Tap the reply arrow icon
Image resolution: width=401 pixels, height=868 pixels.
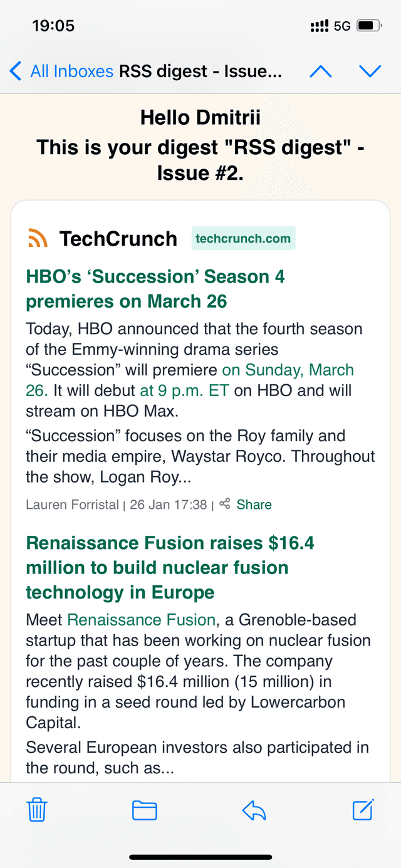click(254, 811)
